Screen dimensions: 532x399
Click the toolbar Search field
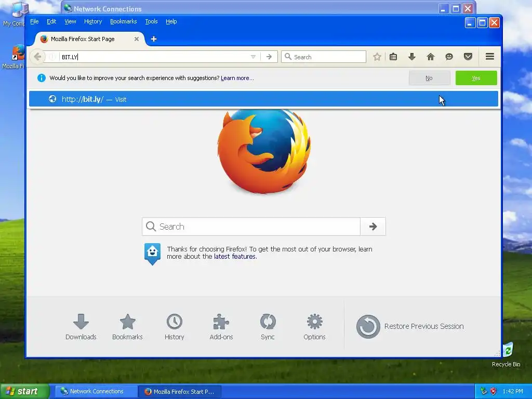click(x=324, y=57)
